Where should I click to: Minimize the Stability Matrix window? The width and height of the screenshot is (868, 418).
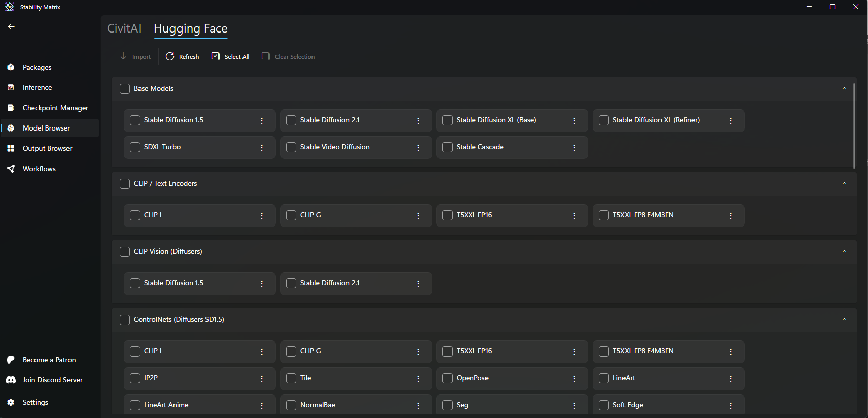pyautogui.click(x=809, y=7)
